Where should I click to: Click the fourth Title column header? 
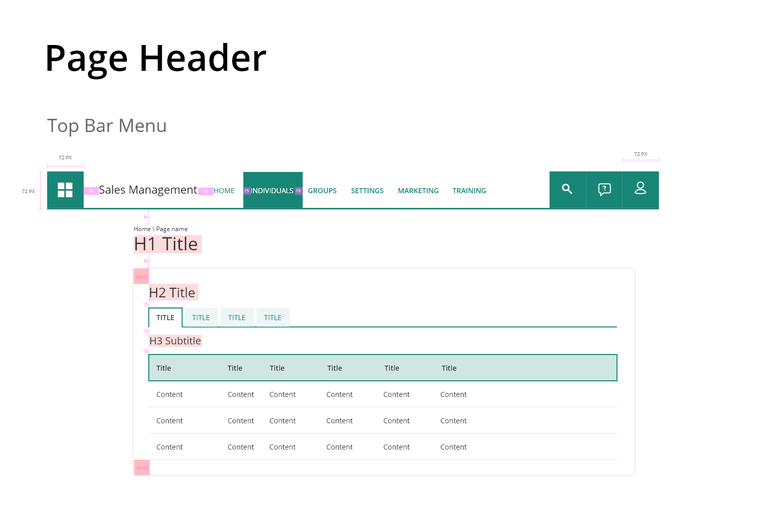335,368
